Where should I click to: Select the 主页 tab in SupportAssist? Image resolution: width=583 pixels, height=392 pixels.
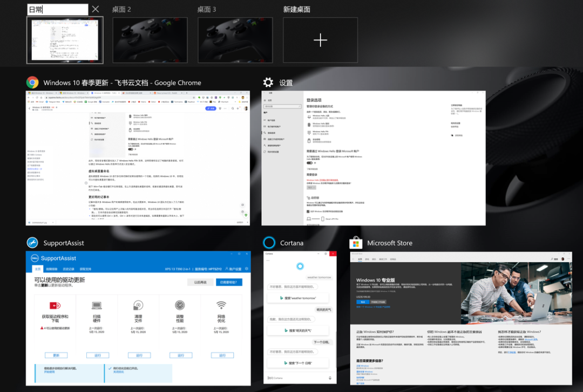tap(38, 269)
